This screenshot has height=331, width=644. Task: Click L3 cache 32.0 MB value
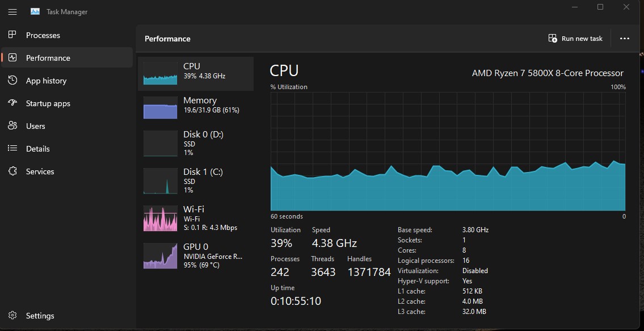pos(474,312)
